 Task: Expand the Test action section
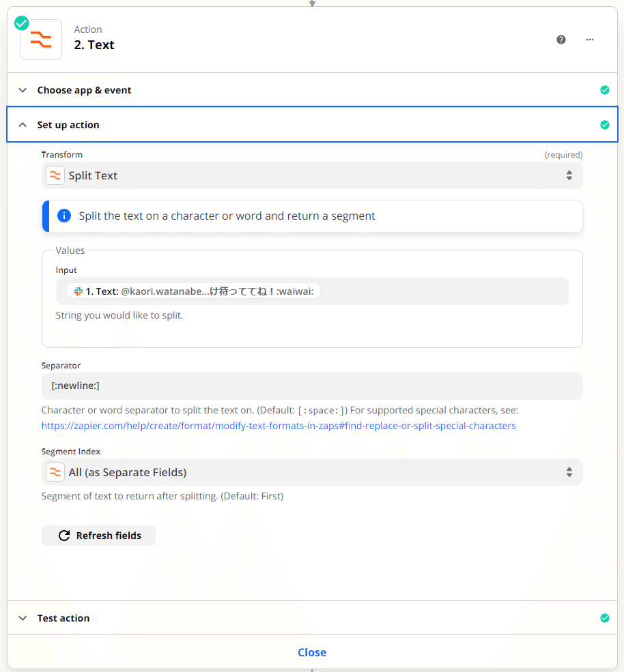312,618
